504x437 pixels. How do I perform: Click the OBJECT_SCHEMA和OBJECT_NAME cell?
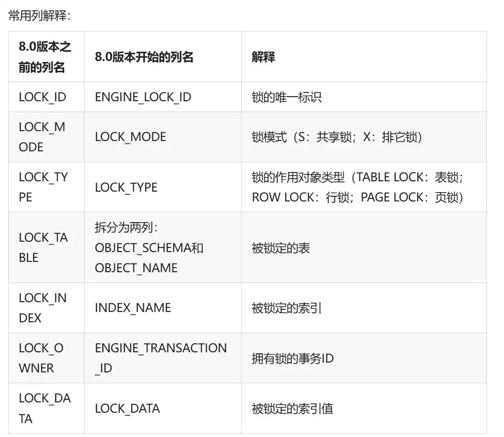(x=149, y=247)
